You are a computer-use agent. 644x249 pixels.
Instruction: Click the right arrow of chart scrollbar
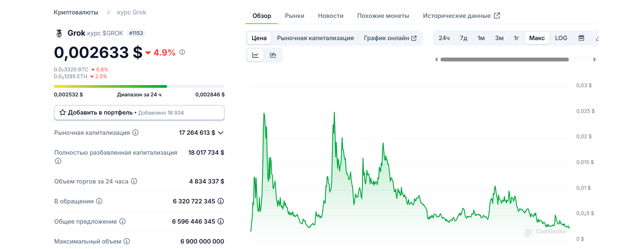(595, 59)
